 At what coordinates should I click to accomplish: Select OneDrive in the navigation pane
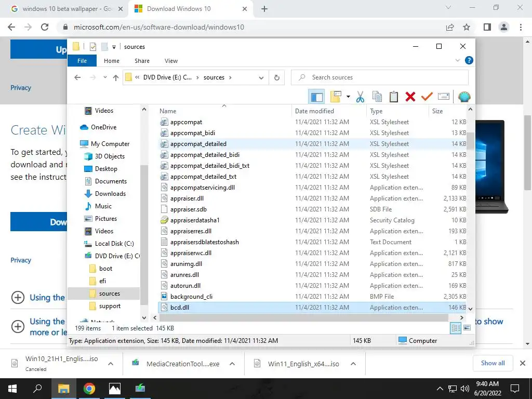[x=103, y=127]
